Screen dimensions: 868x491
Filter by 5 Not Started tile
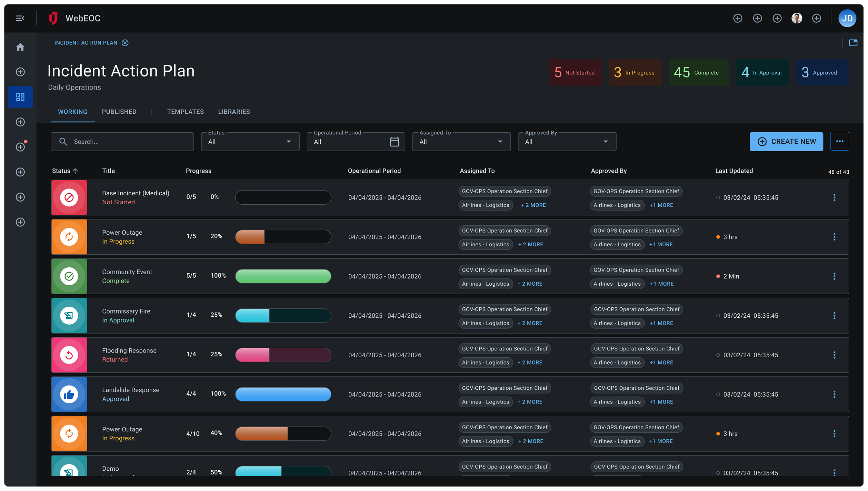(575, 73)
